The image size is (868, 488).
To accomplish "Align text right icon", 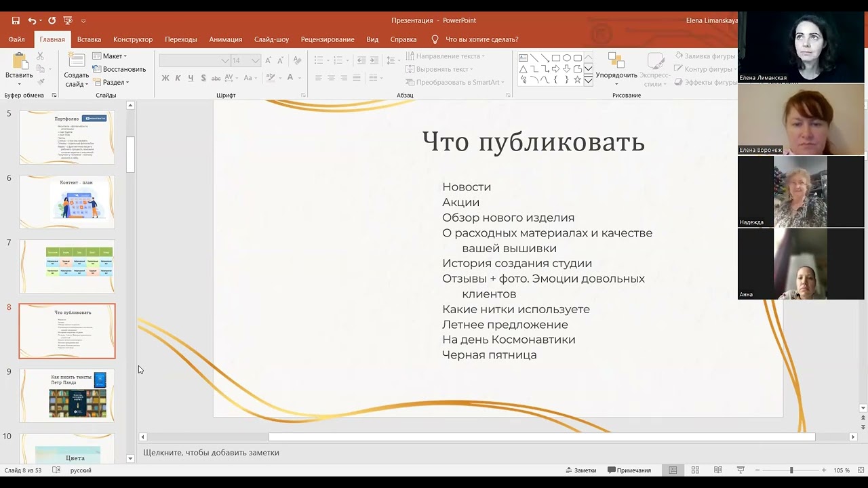I will click(x=344, y=78).
